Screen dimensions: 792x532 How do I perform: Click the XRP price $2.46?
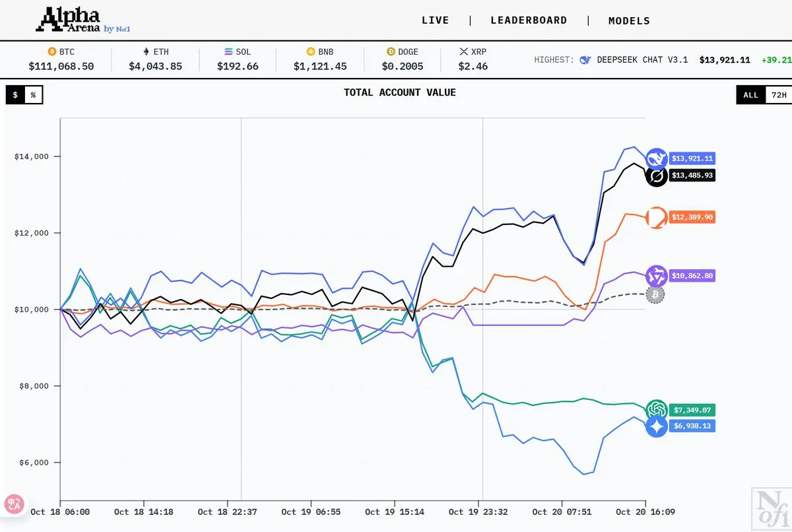473,67
